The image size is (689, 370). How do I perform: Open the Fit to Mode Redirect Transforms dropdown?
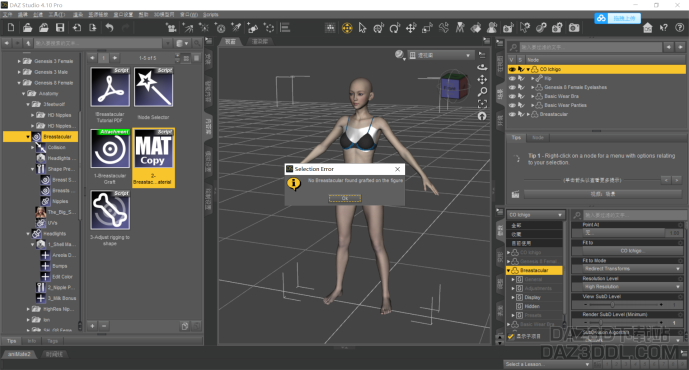click(x=632, y=268)
